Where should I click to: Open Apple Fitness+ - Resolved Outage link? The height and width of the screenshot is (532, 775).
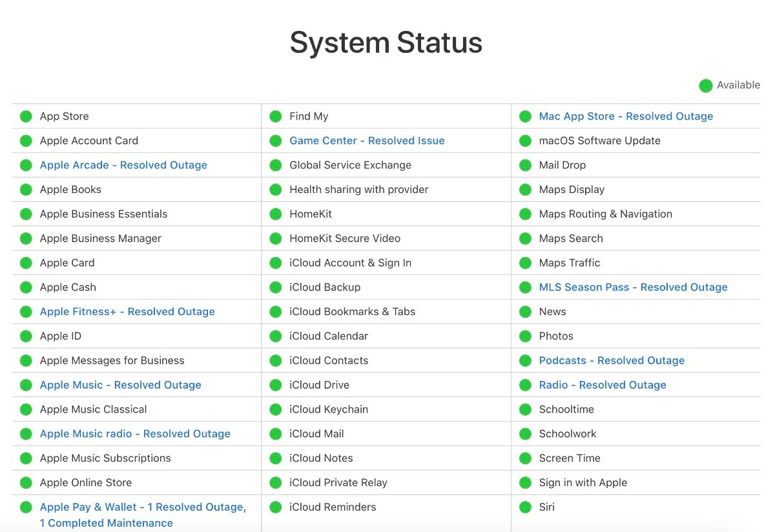(127, 312)
